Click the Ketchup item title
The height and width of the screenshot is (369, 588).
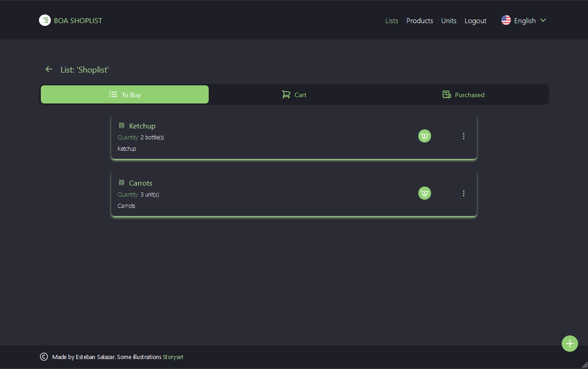pyautogui.click(x=142, y=126)
